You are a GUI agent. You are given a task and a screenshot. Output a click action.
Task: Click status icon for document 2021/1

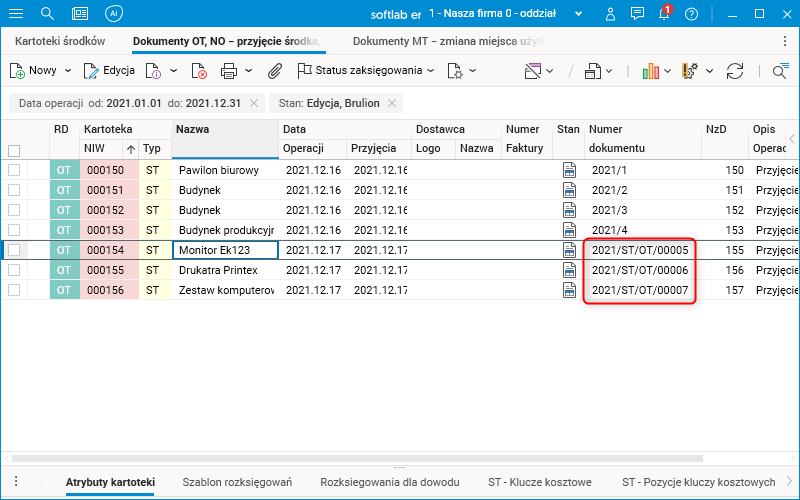(x=569, y=170)
